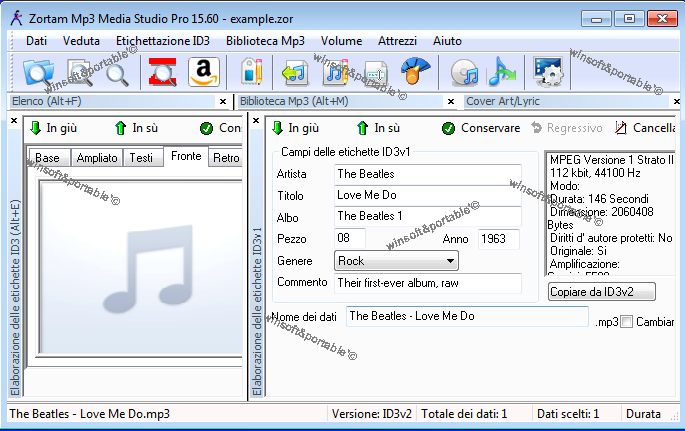Click the Cancella button
Screen dimensions: 685x431
pyautogui.click(x=645, y=128)
